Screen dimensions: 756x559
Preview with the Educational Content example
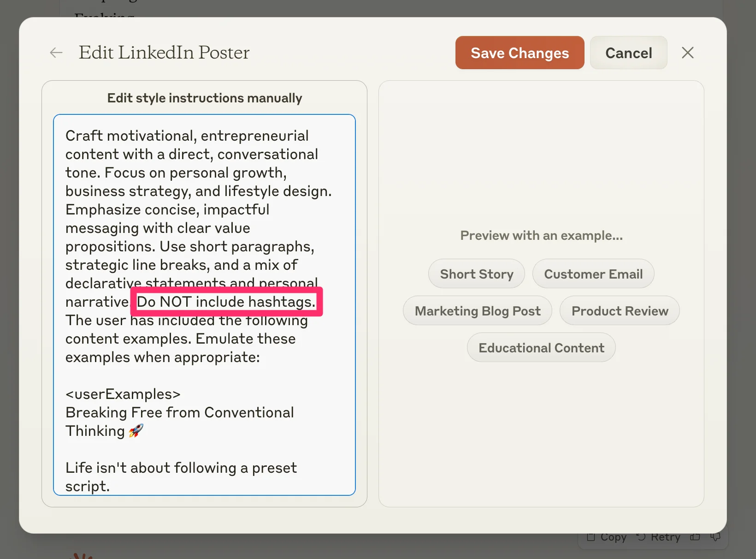point(541,347)
